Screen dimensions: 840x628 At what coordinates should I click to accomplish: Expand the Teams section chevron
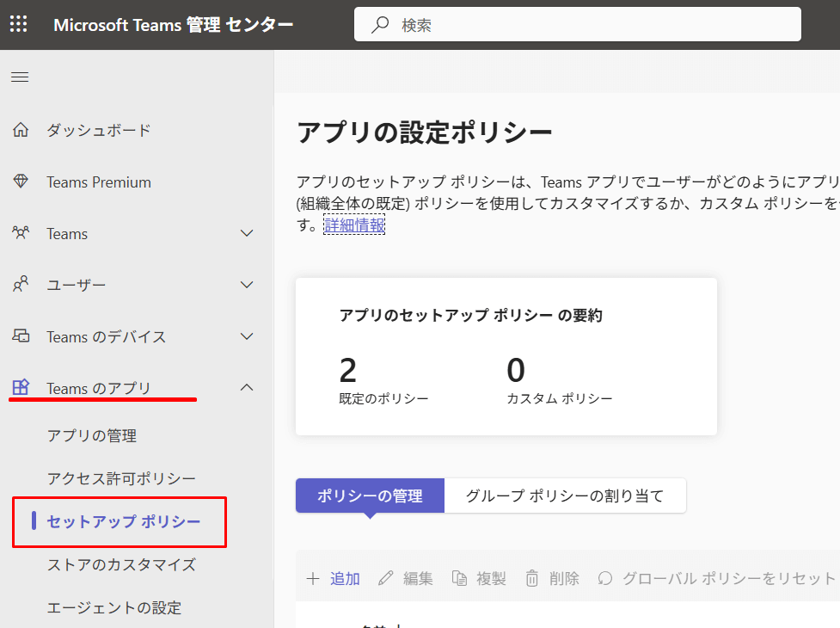coord(247,233)
